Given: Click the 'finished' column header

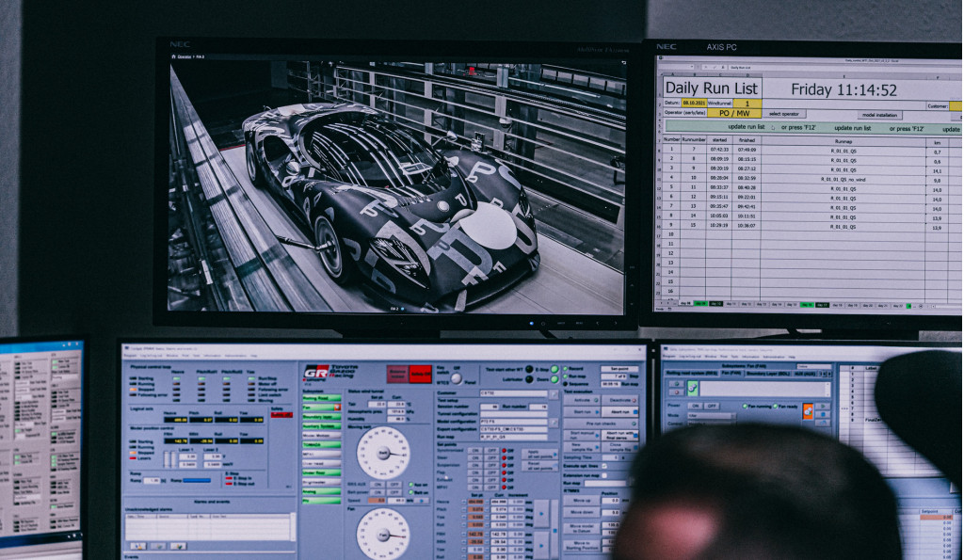Looking at the screenshot, I should click(x=747, y=140).
